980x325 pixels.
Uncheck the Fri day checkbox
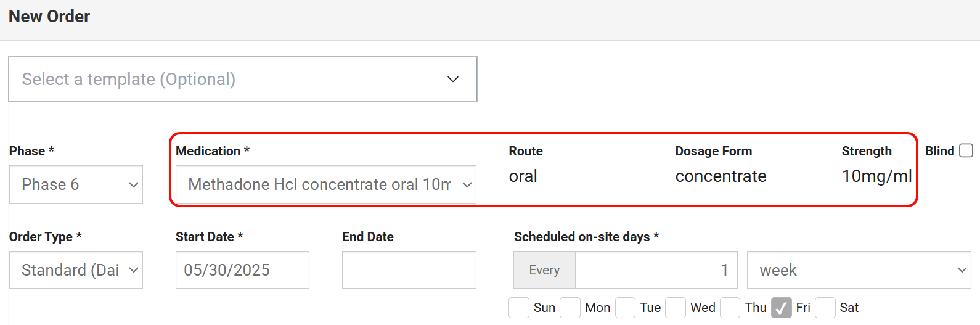click(782, 307)
